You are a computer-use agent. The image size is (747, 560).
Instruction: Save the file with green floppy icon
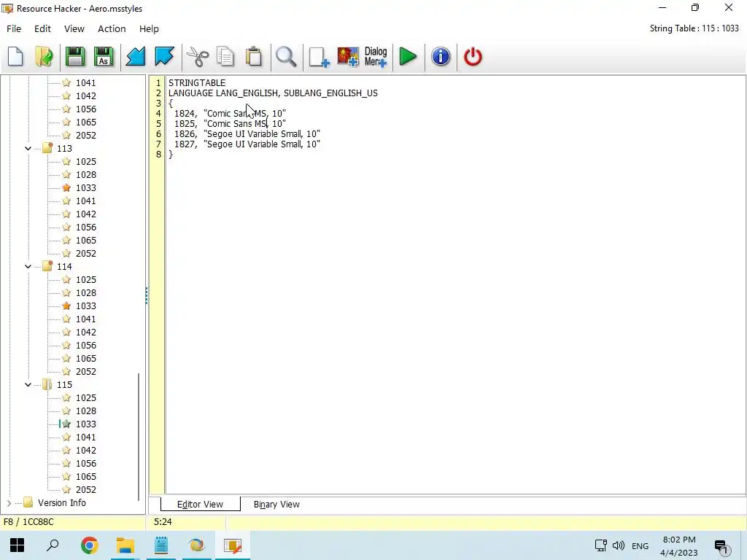pyautogui.click(x=75, y=57)
